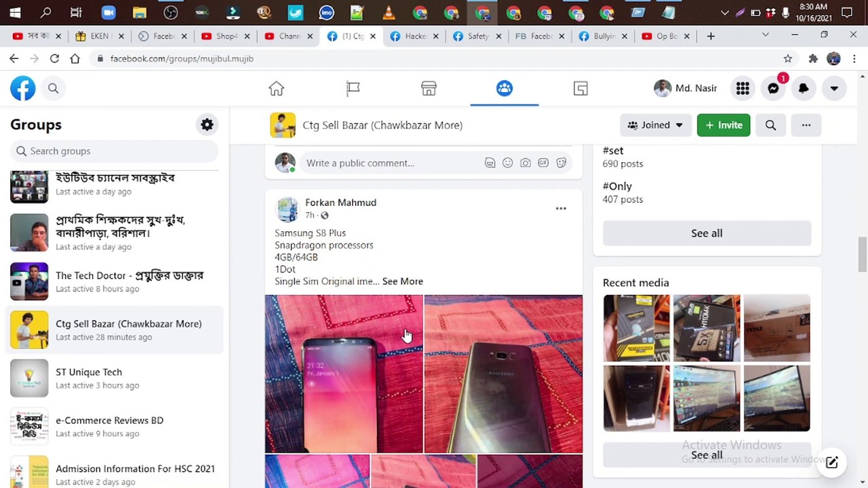
Task: Reload the page
Action: click(x=54, y=59)
